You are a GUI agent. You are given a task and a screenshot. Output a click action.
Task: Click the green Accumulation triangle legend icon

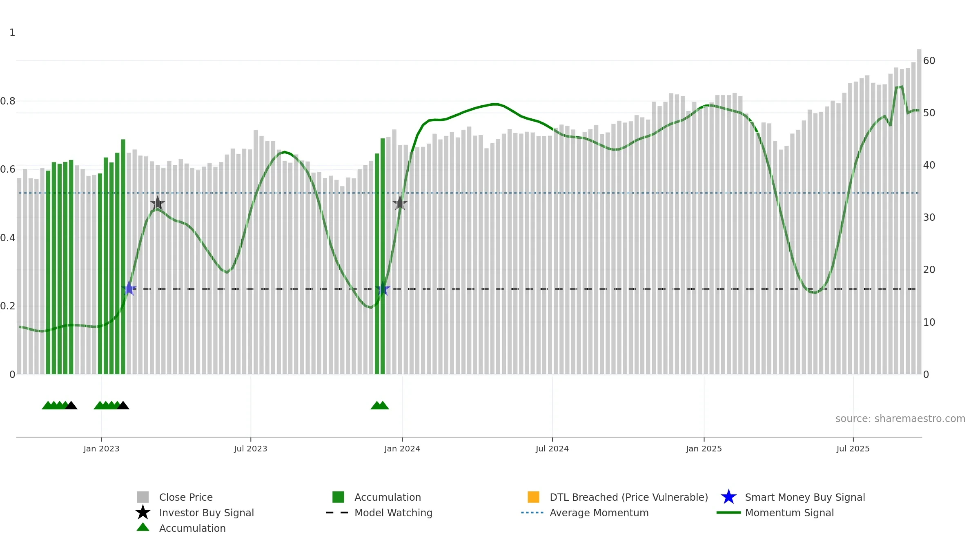pos(143,528)
